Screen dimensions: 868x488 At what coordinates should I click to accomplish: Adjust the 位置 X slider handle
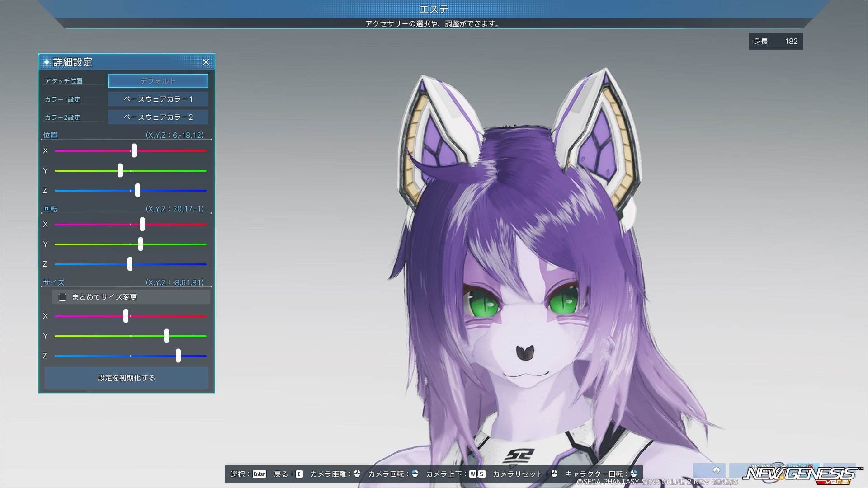(x=134, y=150)
